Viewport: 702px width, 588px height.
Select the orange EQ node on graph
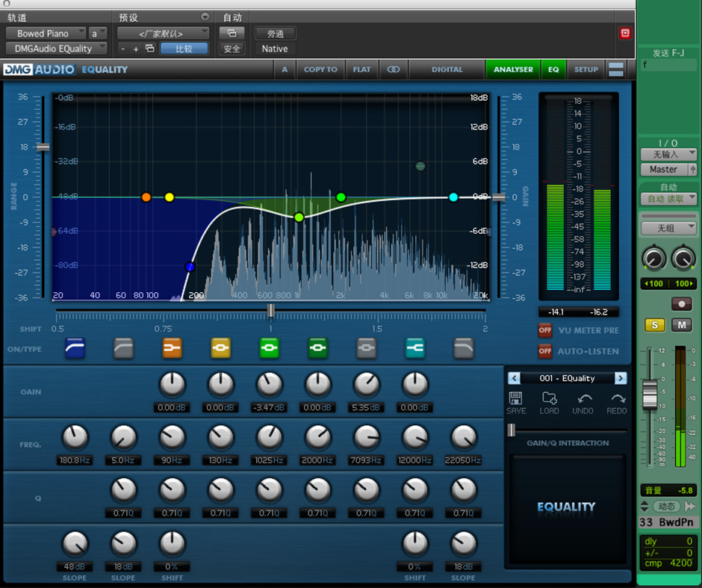click(x=146, y=197)
